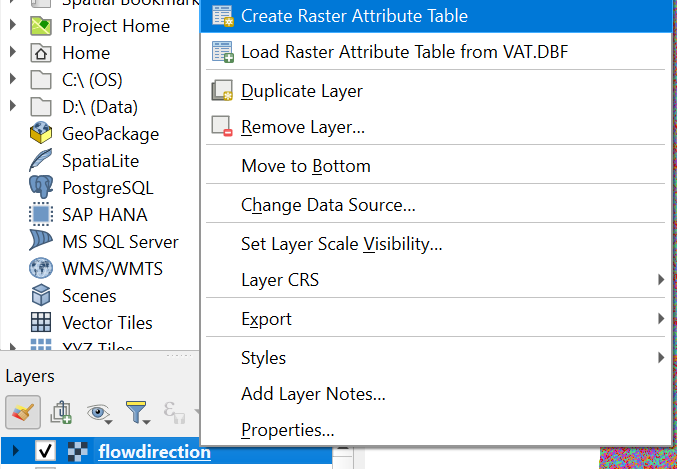Expand the Export submenu arrow
This screenshot has width=677, height=469.
[661, 319]
